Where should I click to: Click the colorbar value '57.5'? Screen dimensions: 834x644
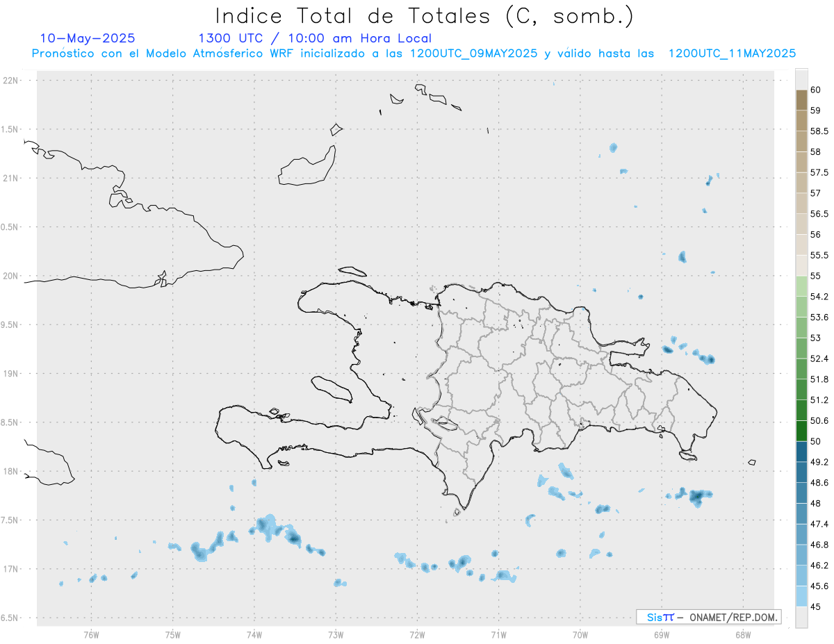point(819,172)
